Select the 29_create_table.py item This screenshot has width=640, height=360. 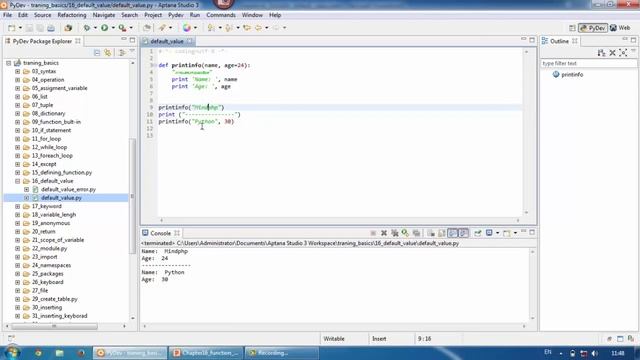click(54, 299)
